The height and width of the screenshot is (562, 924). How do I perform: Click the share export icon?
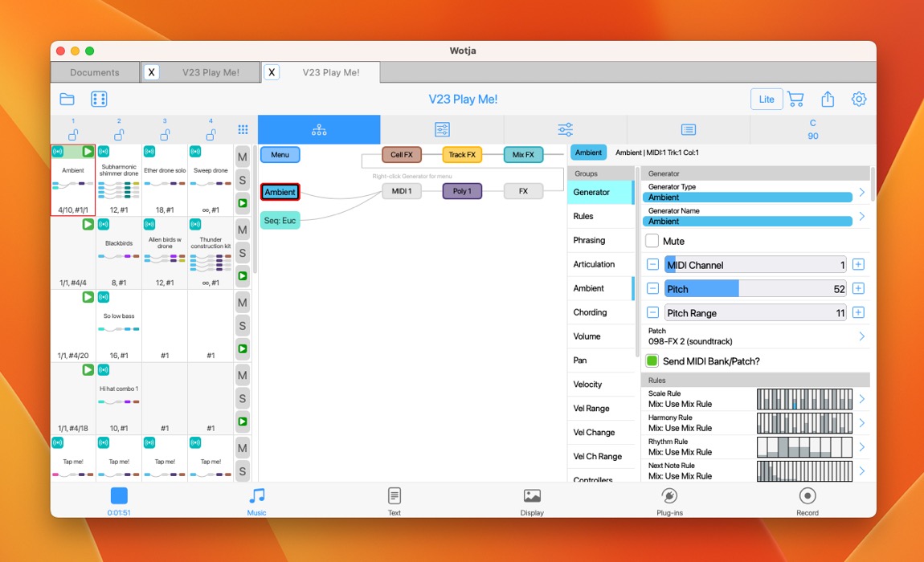(828, 100)
